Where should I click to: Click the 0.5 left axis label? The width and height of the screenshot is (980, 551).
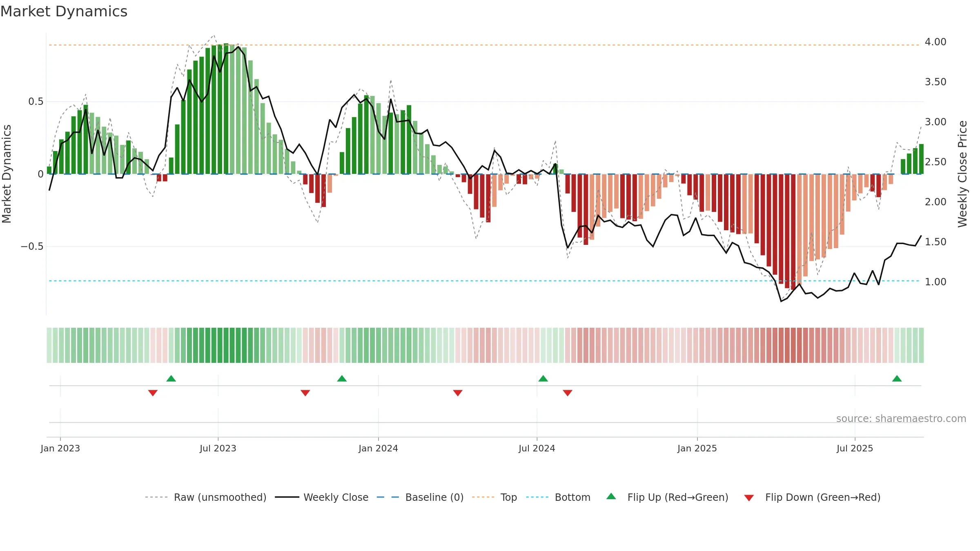pos(36,102)
